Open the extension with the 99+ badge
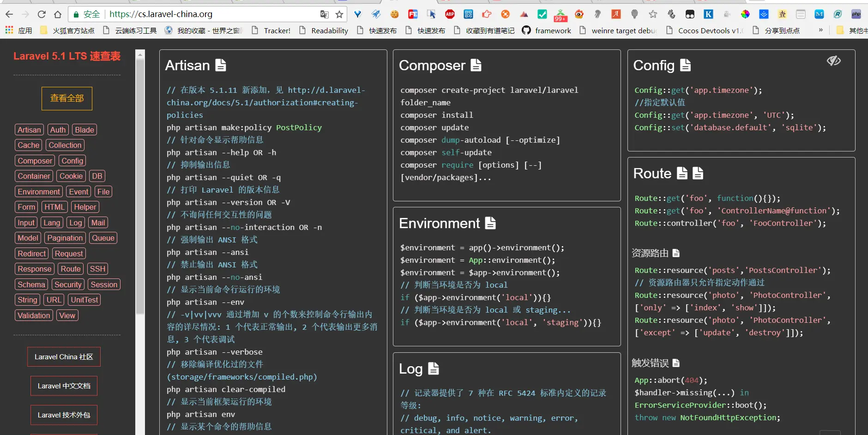The image size is (868, 435). click(x=560, y=15)
